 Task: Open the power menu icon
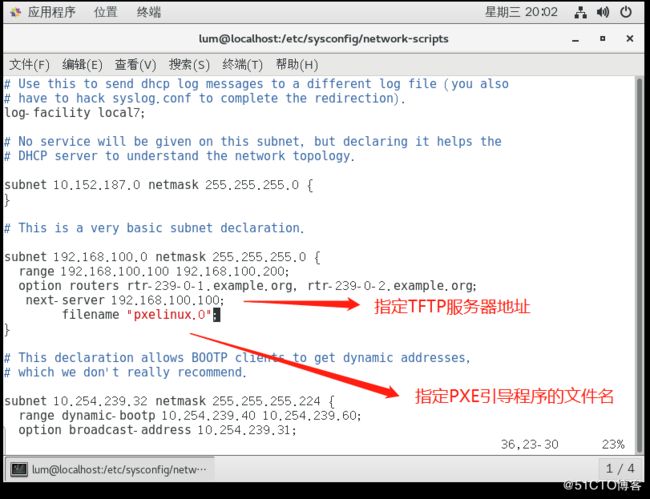click(626, 12)
